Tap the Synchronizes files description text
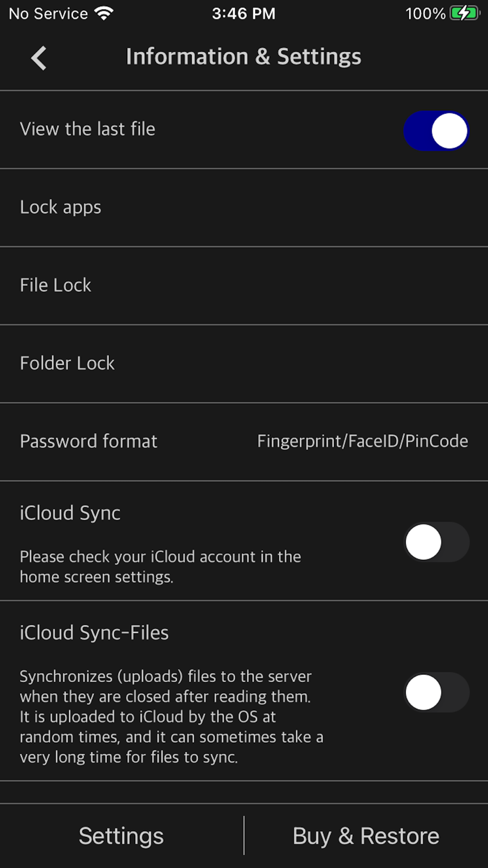 click(x=171, y=717)
